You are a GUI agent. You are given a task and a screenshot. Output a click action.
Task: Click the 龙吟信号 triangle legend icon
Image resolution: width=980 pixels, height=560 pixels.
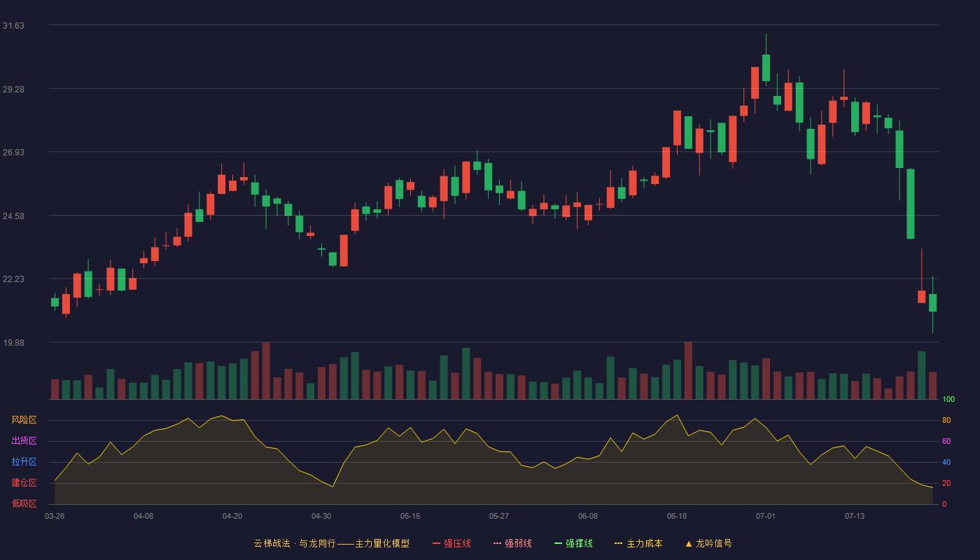[689, 543]
